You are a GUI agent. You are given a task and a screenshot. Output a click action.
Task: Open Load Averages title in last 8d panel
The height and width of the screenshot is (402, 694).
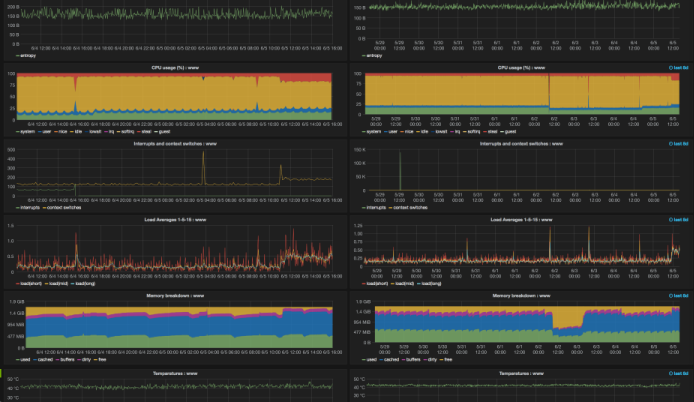pos(521,220)
